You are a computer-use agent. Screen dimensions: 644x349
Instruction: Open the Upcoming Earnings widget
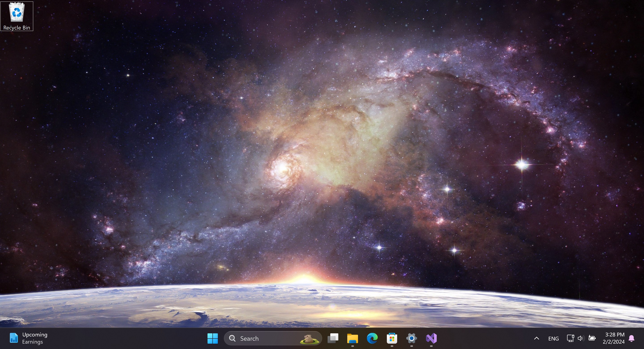34,338
